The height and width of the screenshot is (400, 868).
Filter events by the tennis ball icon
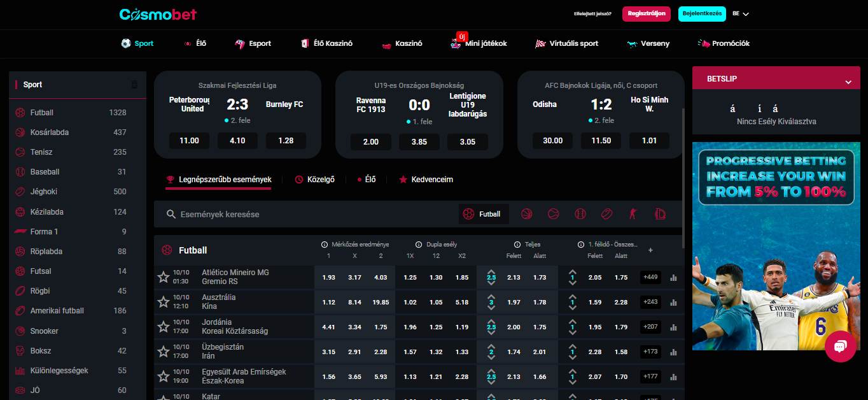click(553, 214)
